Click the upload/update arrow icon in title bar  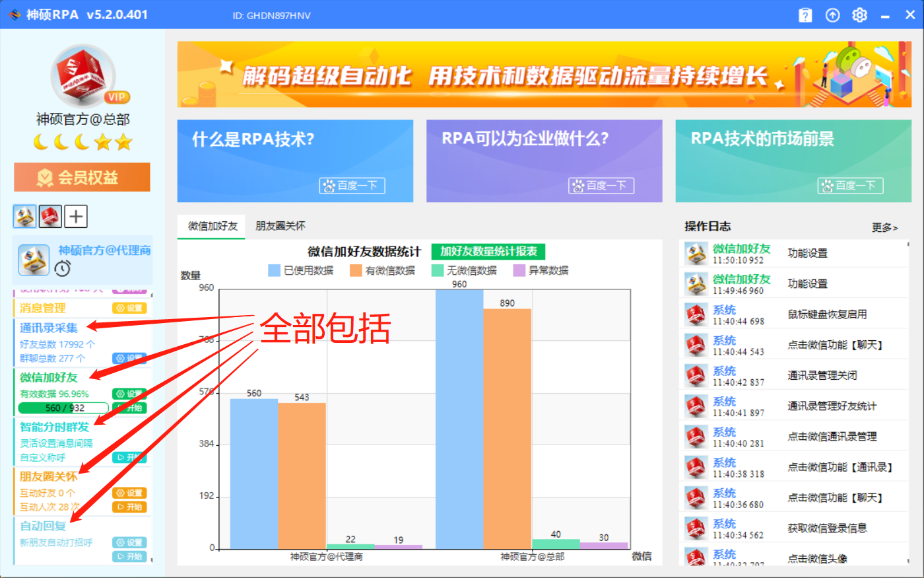(x=833, y=15)
